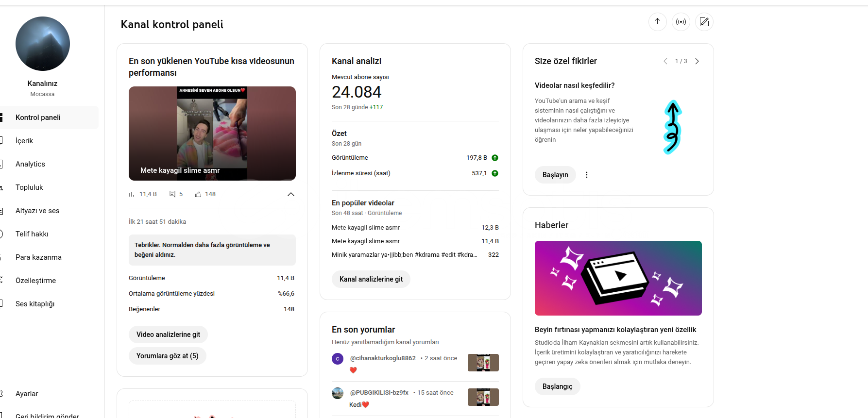
Task: Open Topluluk in the sidebar
Action: [49, 187]
